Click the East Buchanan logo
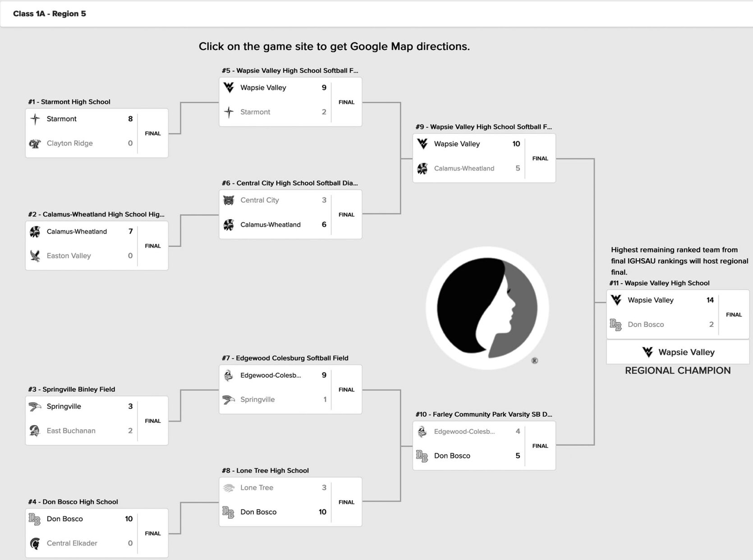This screenshot has width=753, height=560. (x=35, y=431)
